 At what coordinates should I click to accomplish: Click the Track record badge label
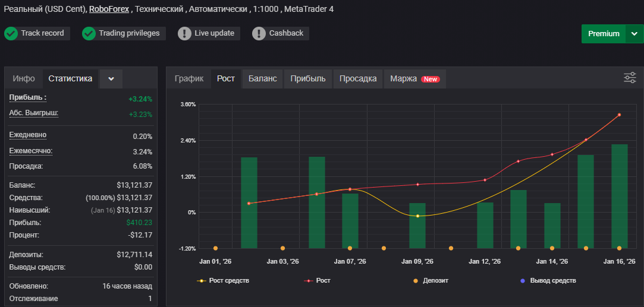[x=42, y=33]
